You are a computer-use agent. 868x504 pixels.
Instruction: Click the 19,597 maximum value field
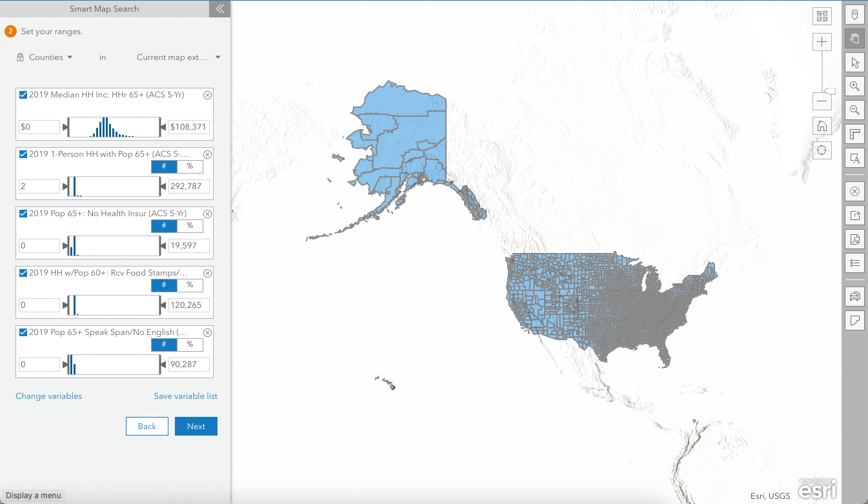189,246
